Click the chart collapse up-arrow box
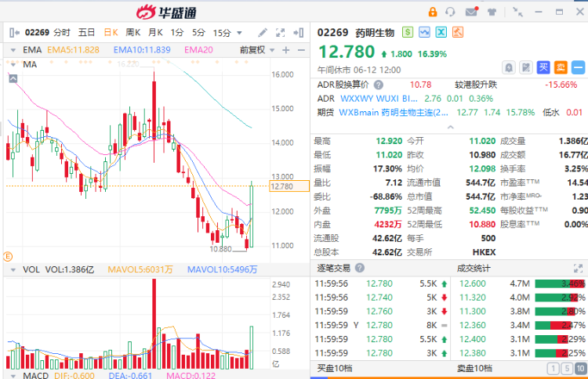588x379 pixels. click(13, 78)
